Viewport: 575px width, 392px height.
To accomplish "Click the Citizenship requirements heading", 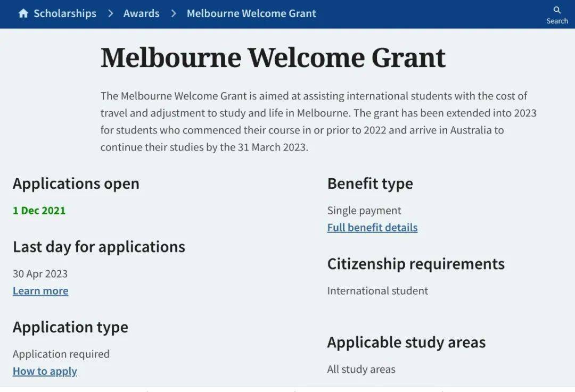I will pyautogui.click(x=416, y=264).
